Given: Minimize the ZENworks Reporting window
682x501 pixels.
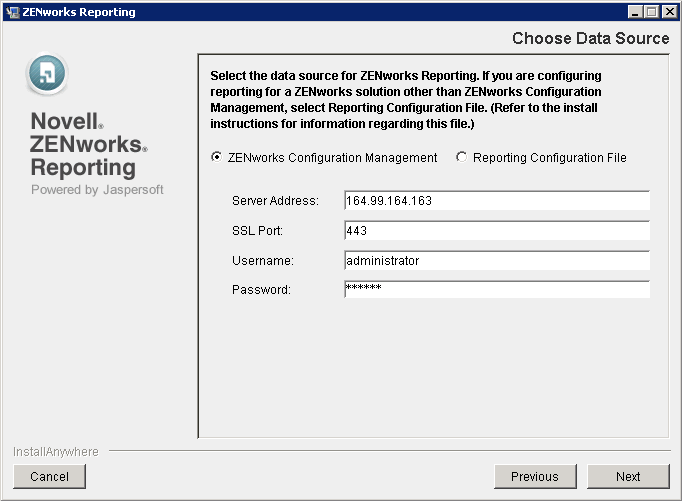Looking at the screenshot, I should pyautogui.click(x=636, y=12).
